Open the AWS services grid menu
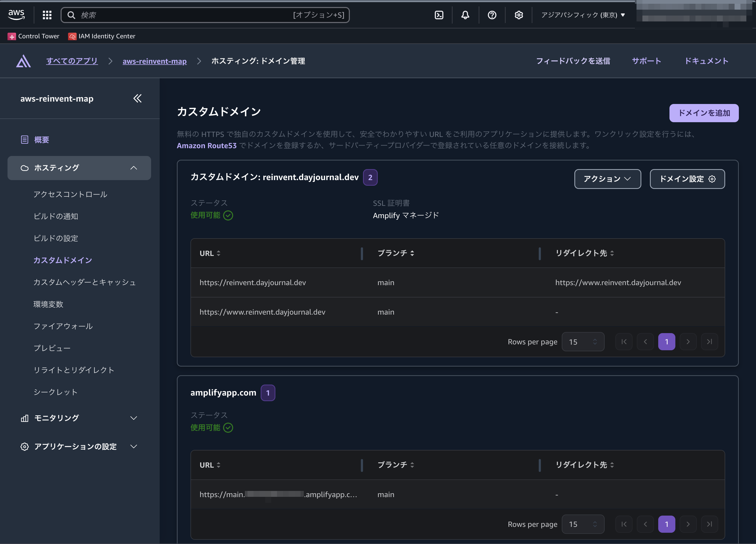Screen dimensions: 756x544 click(47, 15)
